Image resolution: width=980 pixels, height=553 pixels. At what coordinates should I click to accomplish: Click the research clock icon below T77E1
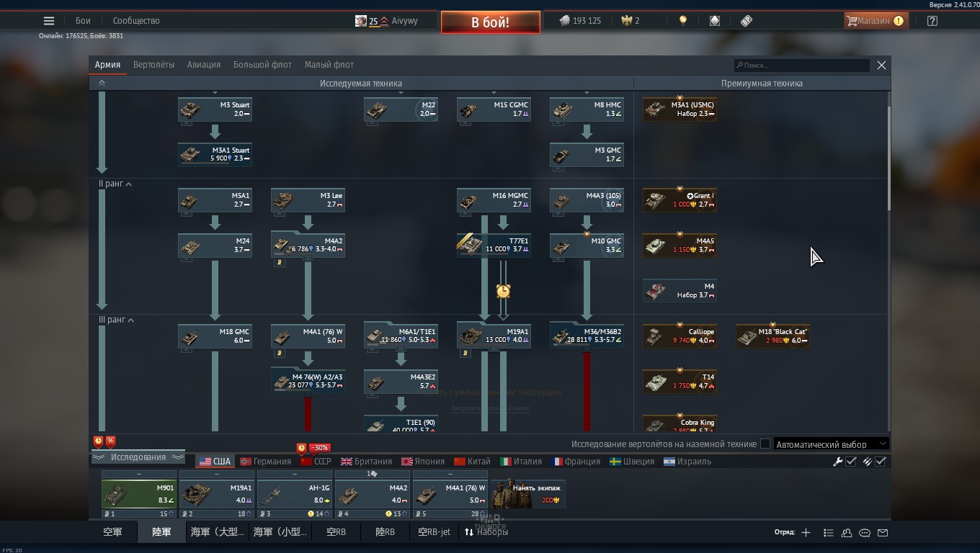click(x=503, y=291)
